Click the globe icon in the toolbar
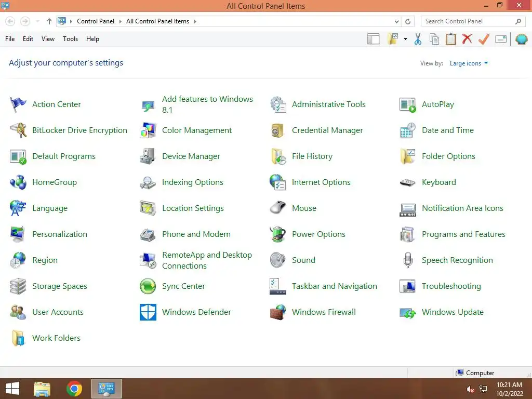This screenshot has height=399, width=532. tap(522, 39)
